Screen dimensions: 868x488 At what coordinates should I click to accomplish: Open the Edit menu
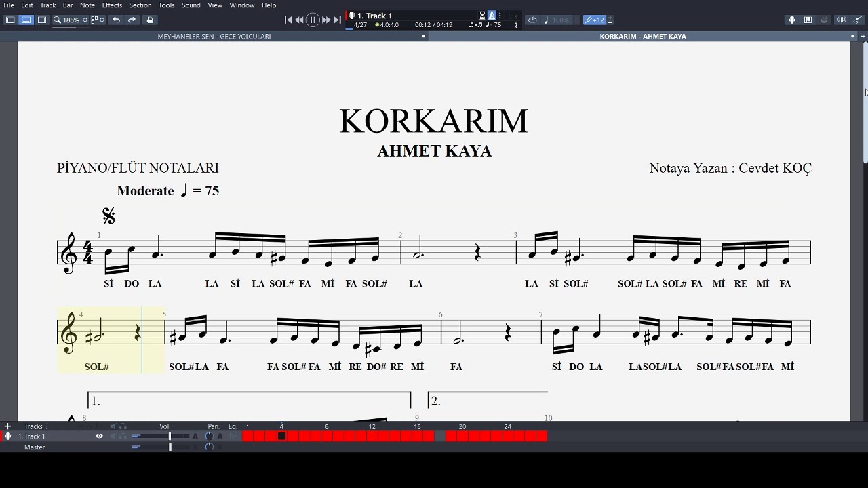[x=27, y=5]
